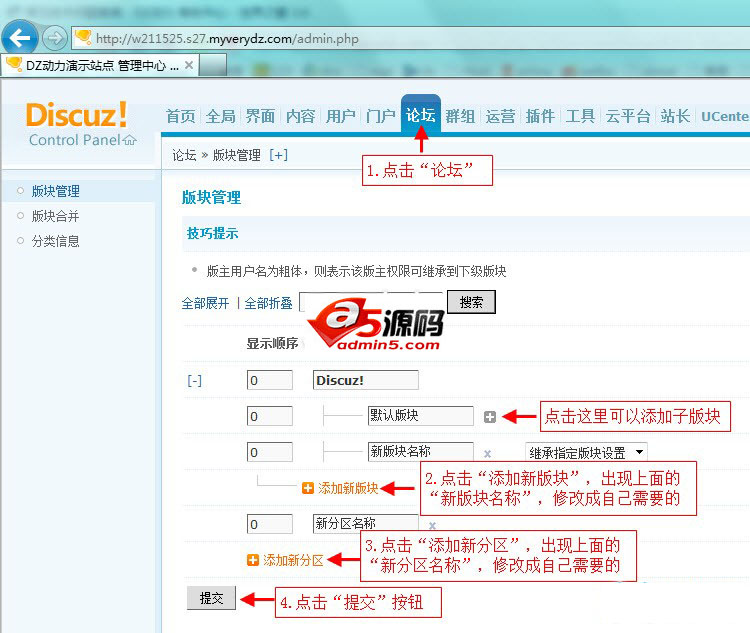Open the 群组 menu tab
The width and height of the screenshot is (750, 633).
point(460,116)
